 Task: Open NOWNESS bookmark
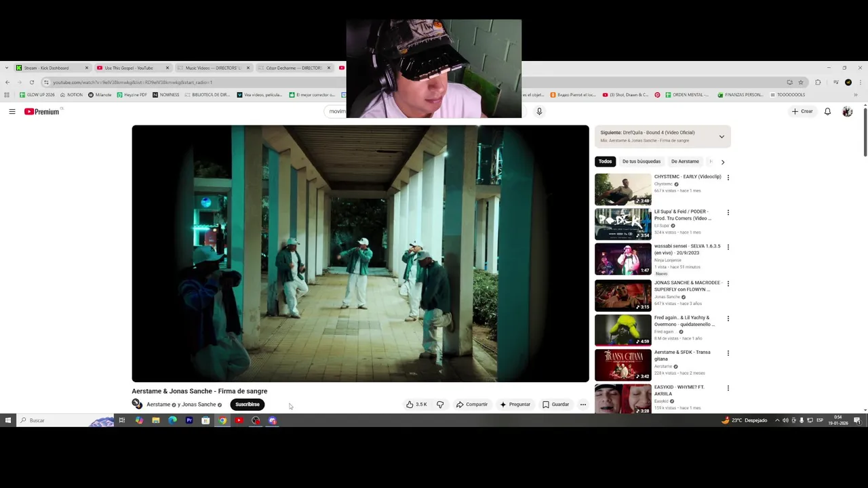pos(166,95)
